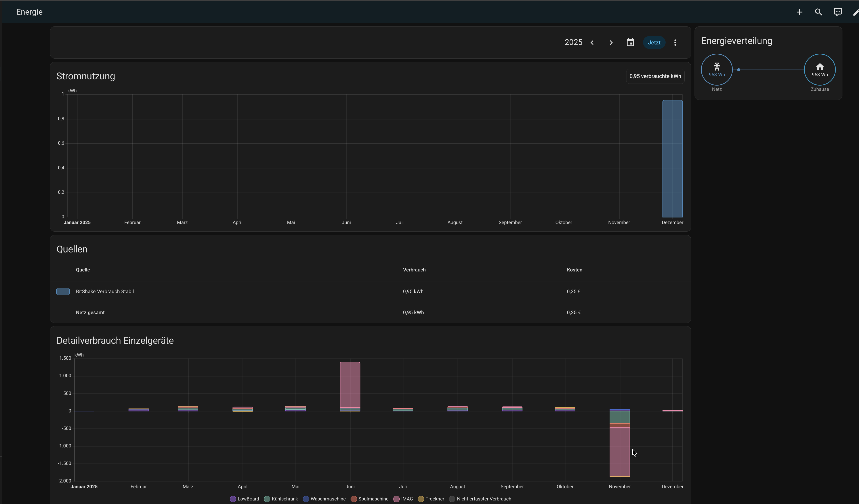Go to previous year with left chevron
The width and height of the screenshot is (859, 504).
point(592,43)
